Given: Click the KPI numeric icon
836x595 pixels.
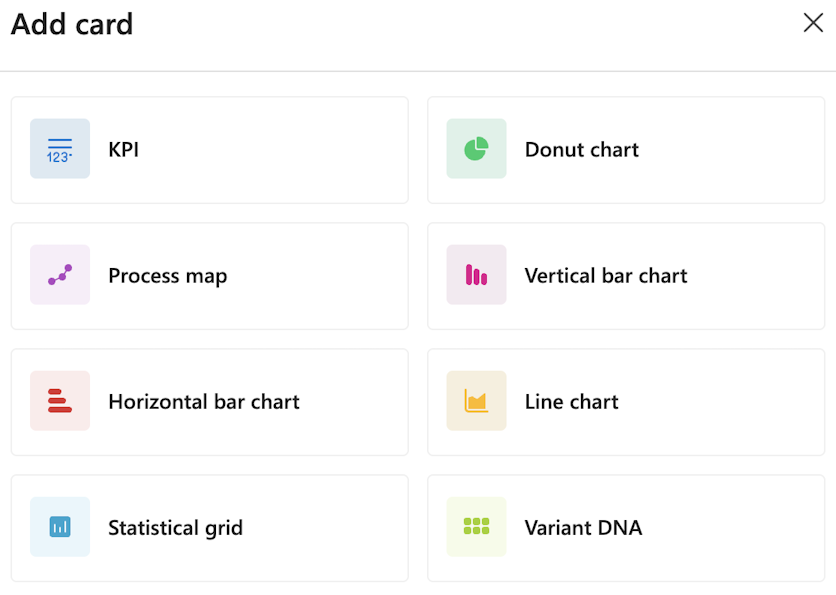Looking at the screenshot, I should tap(60, 149).
